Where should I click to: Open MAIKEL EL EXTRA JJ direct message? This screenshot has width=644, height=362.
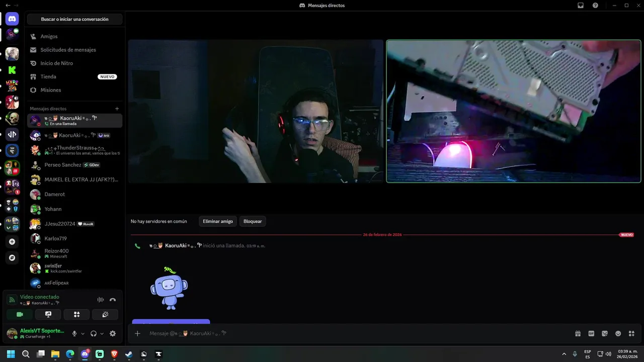[75, 179]
